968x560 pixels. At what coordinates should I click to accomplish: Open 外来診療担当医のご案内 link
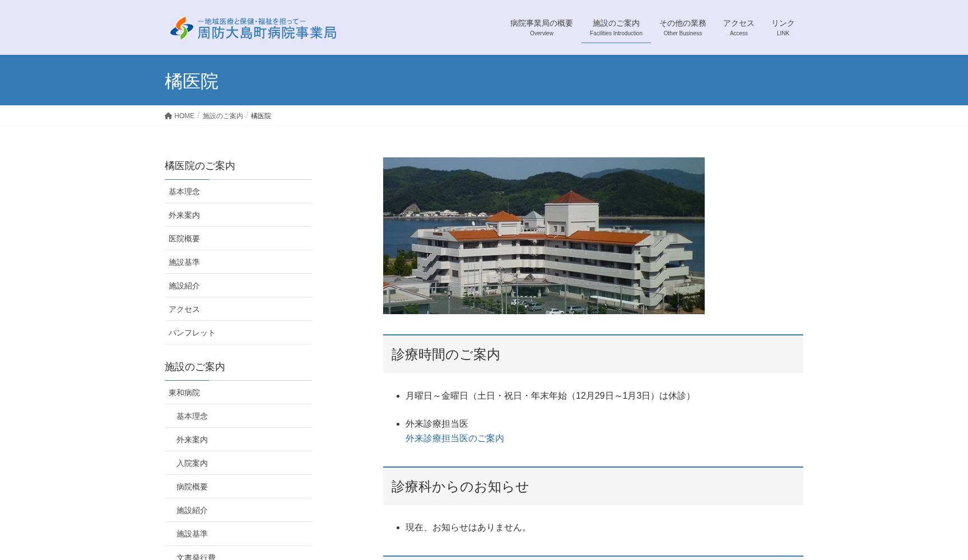pos(454,438)
